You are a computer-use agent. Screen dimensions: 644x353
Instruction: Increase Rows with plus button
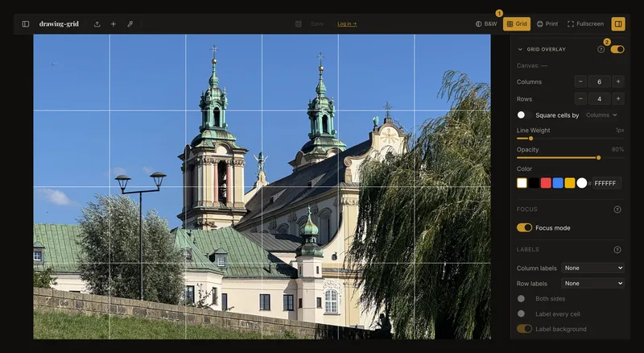click(618, 99)
